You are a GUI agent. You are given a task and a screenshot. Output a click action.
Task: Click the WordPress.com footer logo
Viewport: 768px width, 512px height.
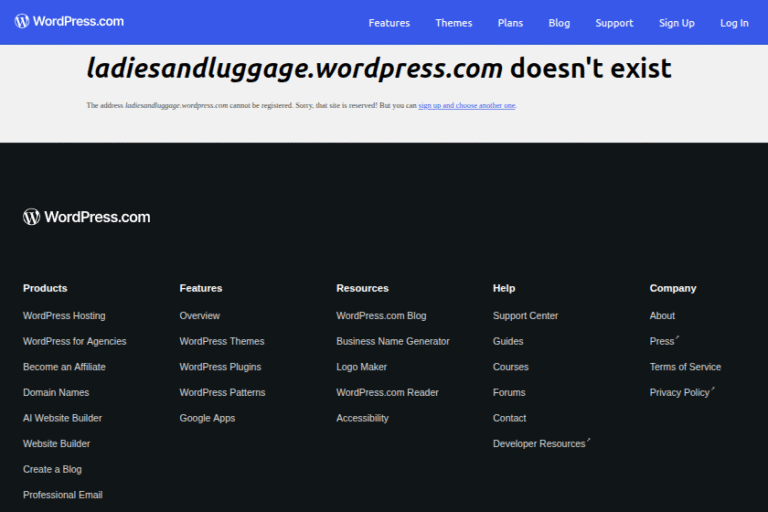[x=87, y=217]
